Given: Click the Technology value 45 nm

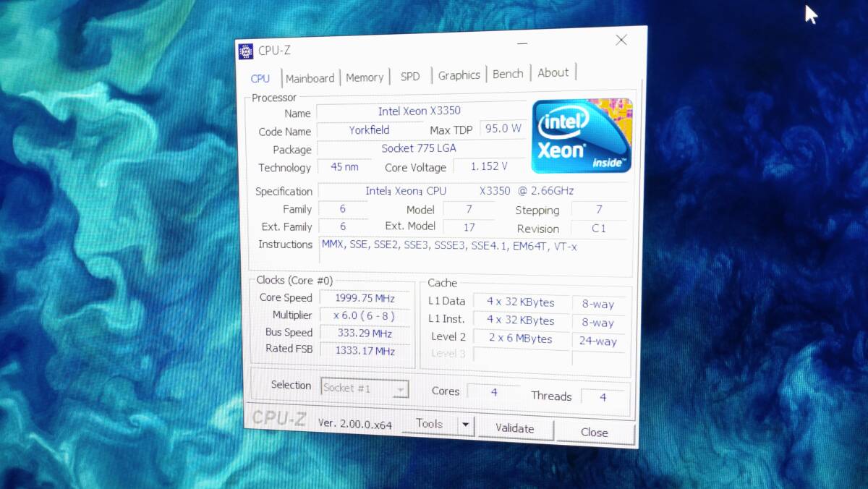Looking at the screenshot, I should [x=345, y=167].
